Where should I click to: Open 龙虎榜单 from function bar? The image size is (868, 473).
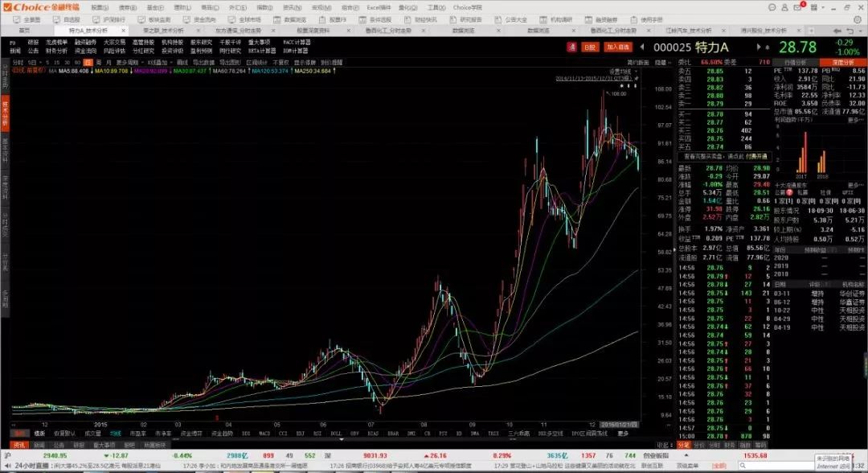[56, 42]
